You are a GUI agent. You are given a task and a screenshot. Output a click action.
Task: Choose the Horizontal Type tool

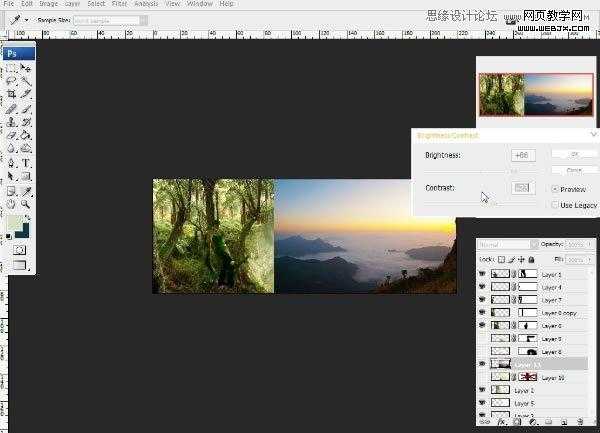(x=26, y=162)
